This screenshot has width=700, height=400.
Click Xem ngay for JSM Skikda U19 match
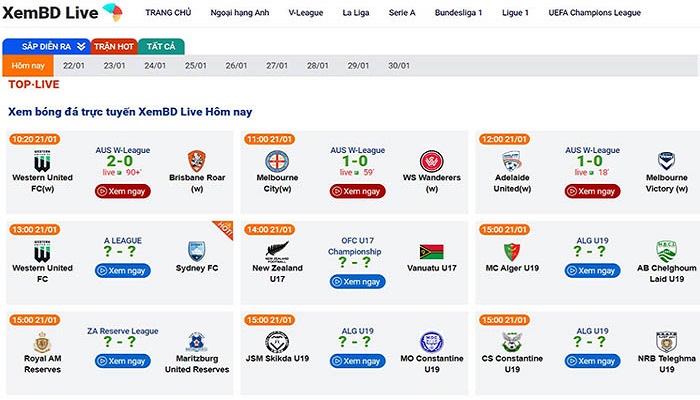358,361
